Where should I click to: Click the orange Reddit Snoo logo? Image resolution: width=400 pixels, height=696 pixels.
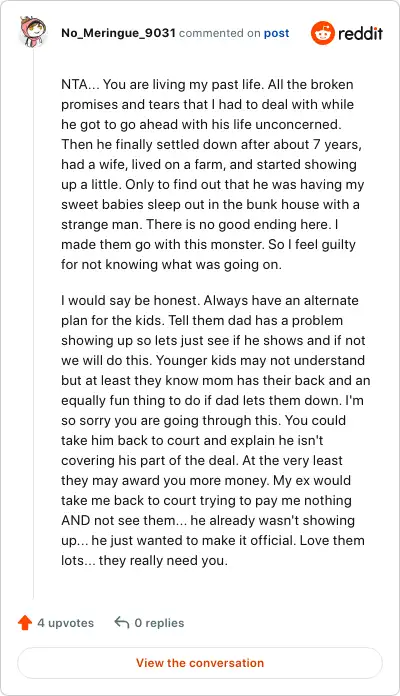point(322,33)
